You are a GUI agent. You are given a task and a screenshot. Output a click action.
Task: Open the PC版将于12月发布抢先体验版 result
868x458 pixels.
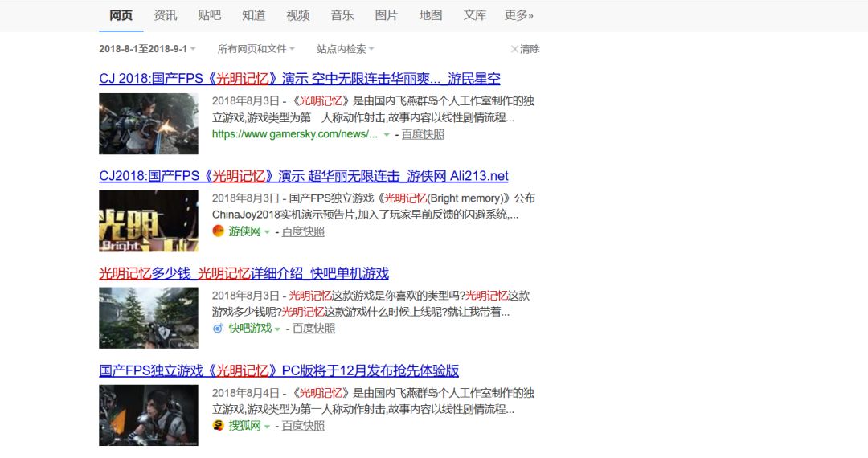279,370
